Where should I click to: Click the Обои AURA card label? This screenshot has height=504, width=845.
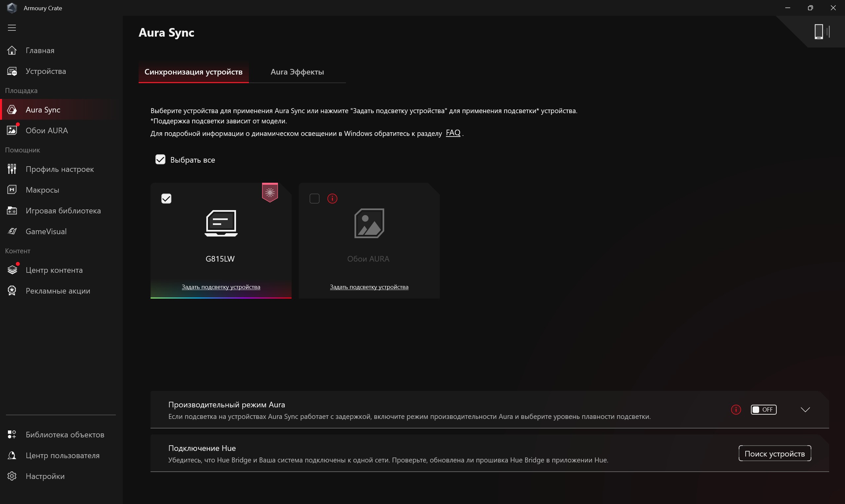368,259
